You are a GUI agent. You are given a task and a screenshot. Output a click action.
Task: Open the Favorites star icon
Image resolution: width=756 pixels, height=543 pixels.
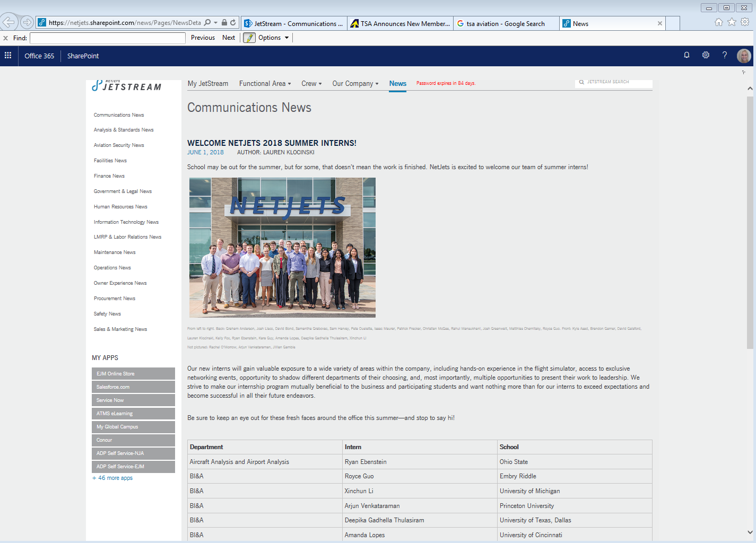pyautogui.click(x=732, y=22)
